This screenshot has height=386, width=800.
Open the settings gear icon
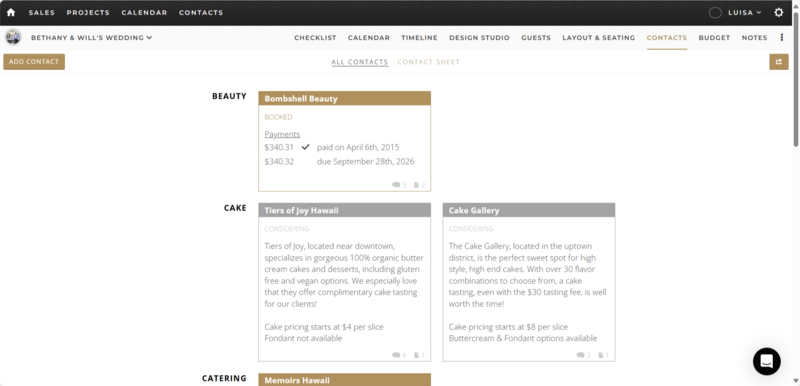[x=779, y=13]
